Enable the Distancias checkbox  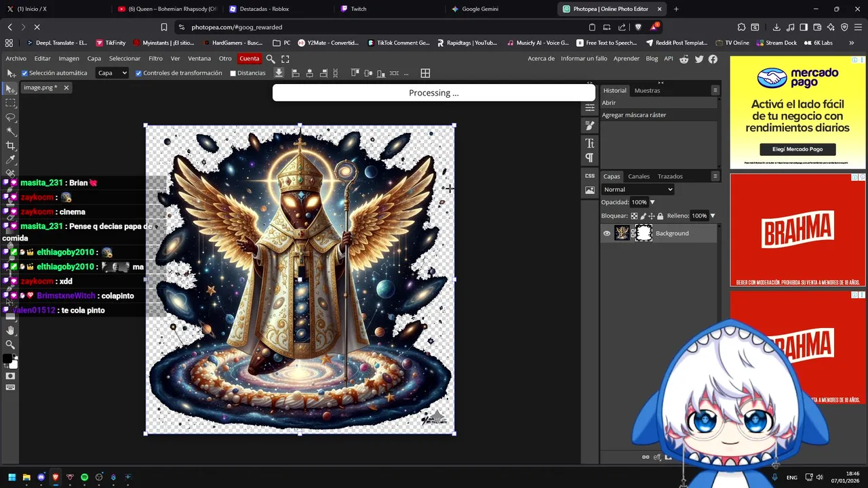tap(233, 73)
